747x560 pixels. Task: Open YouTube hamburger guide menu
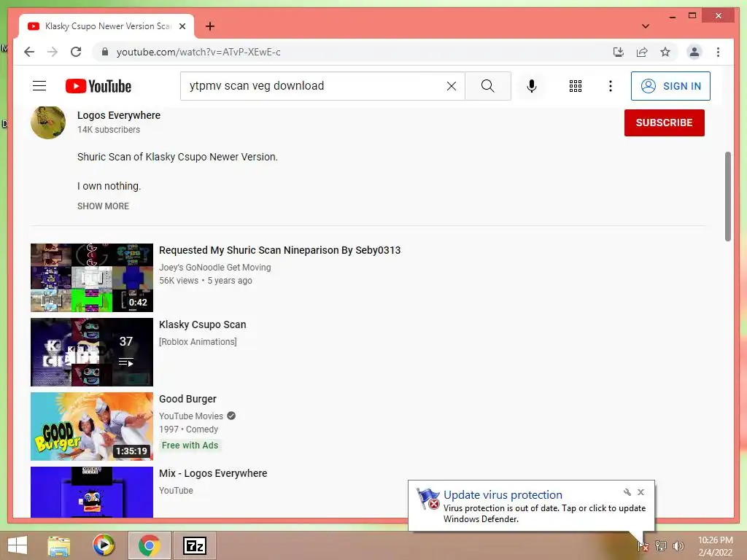click(x=39, y=86)
